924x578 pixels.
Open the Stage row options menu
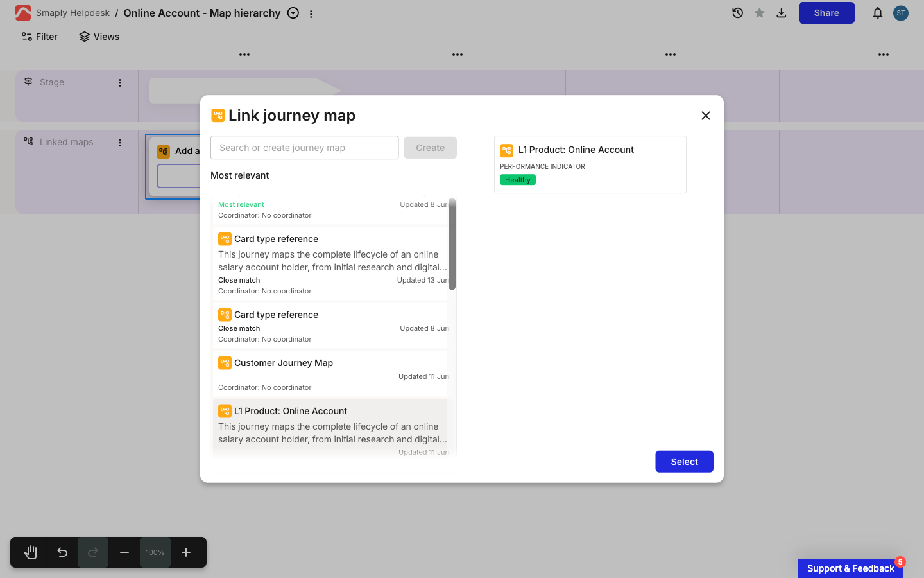point(120,83)
